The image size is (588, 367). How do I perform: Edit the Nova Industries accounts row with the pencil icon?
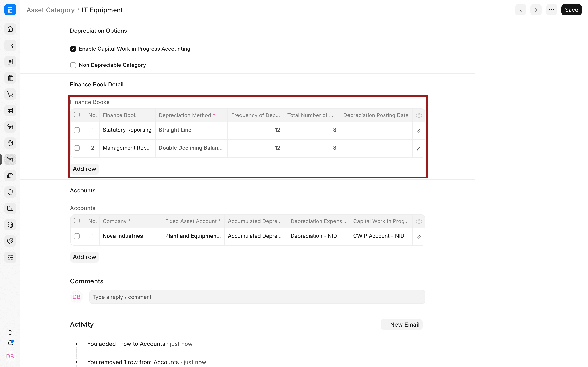[x=419, y=237]
